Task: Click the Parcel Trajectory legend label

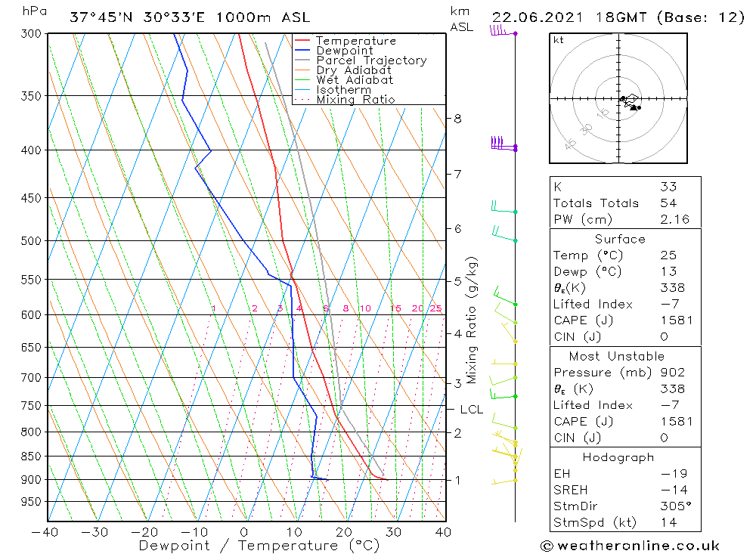Action: (x=372, y=60)
